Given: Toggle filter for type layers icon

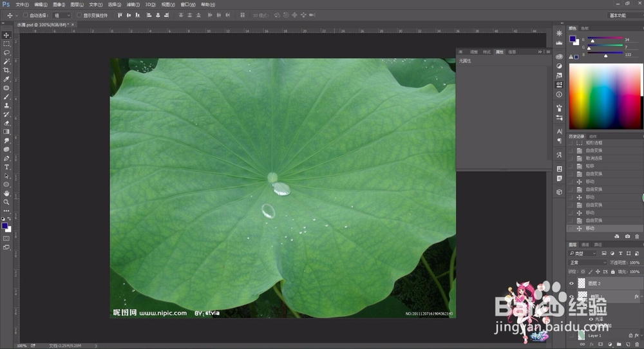Looking at the screenshot, I should coord(620,253).
